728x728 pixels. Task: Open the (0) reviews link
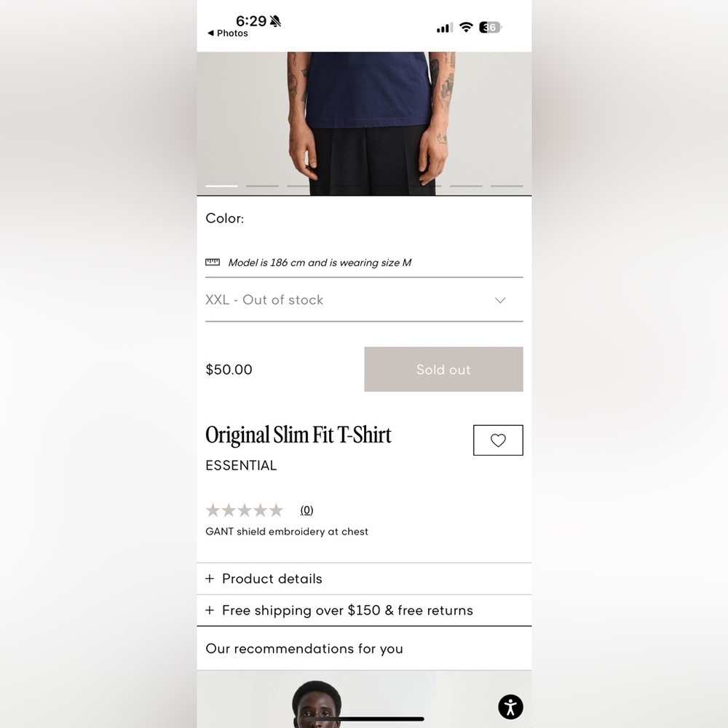(x=306, y=510)
